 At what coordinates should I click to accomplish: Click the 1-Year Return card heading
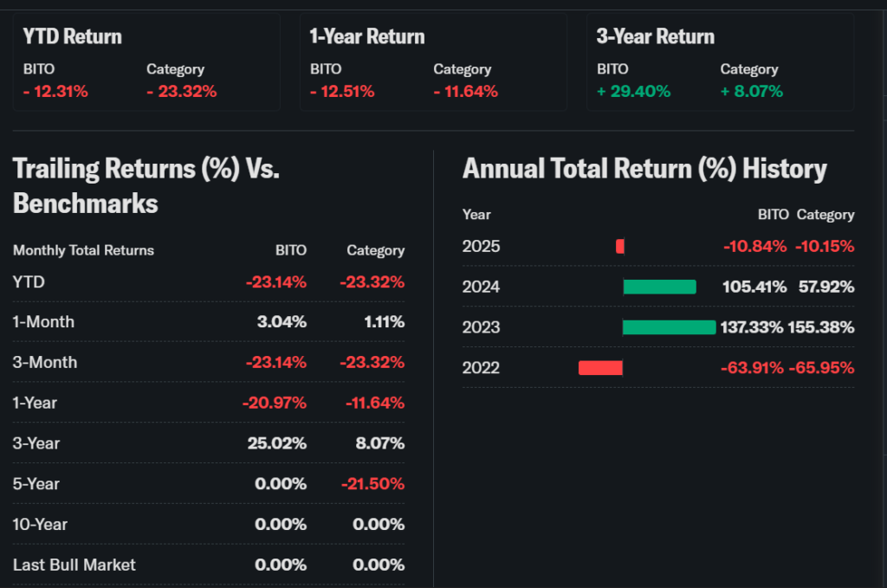[367, 36]
